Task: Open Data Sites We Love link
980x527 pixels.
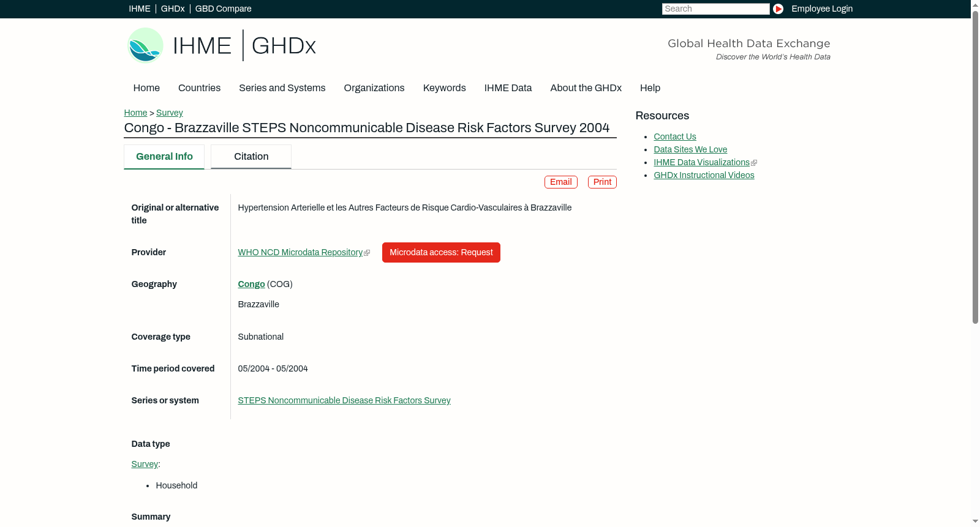Action: pos(690,150)
